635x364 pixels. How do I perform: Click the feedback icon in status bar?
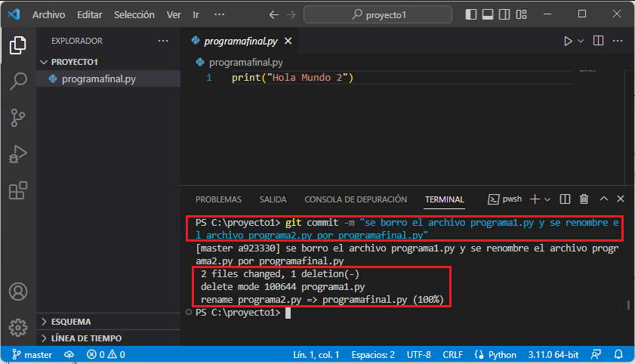click(596, 355)
